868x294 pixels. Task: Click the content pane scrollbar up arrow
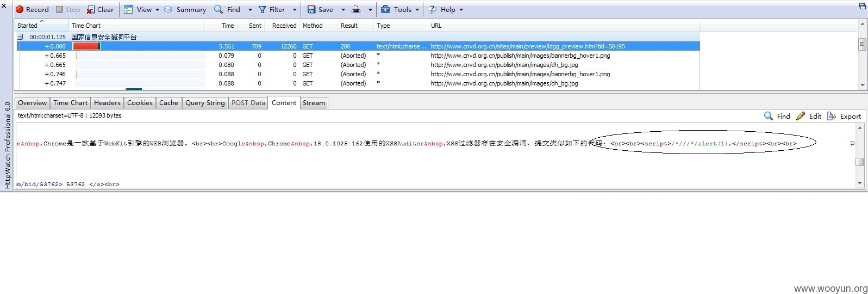pyautogui.click(x=860, y=128)
